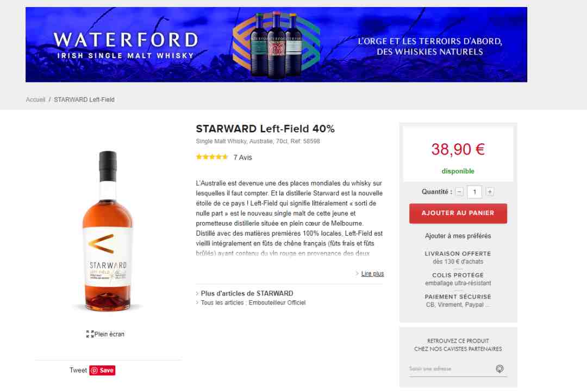Click the Tweet share link
The image size is (587, 392).
(x=78, y=370)
